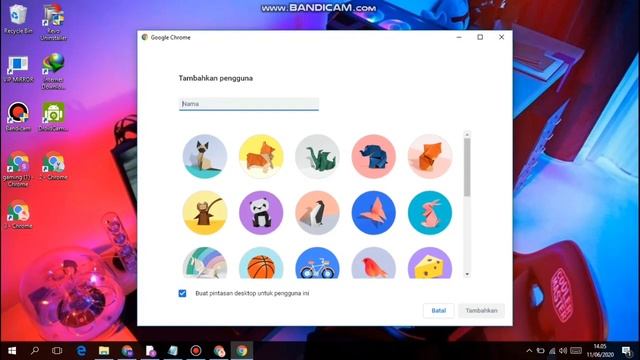
Task: Show hidden system tray icons
Action: point(529,351)
